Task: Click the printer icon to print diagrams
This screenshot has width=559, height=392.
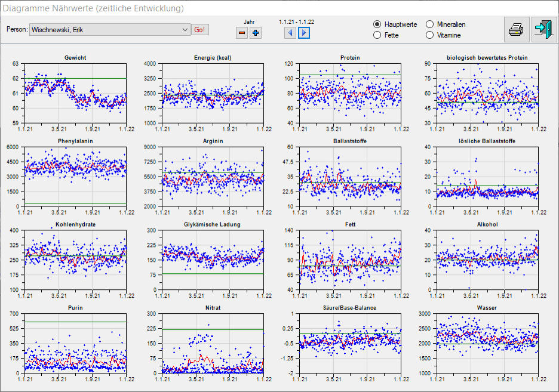Action: pos(517,29)
